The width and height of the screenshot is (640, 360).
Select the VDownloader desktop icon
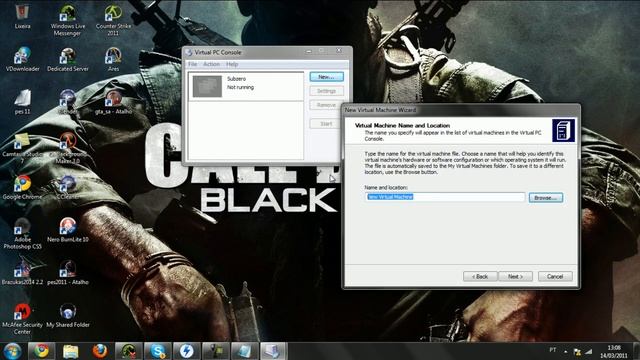pyautogui.click(x=22, y=59)
